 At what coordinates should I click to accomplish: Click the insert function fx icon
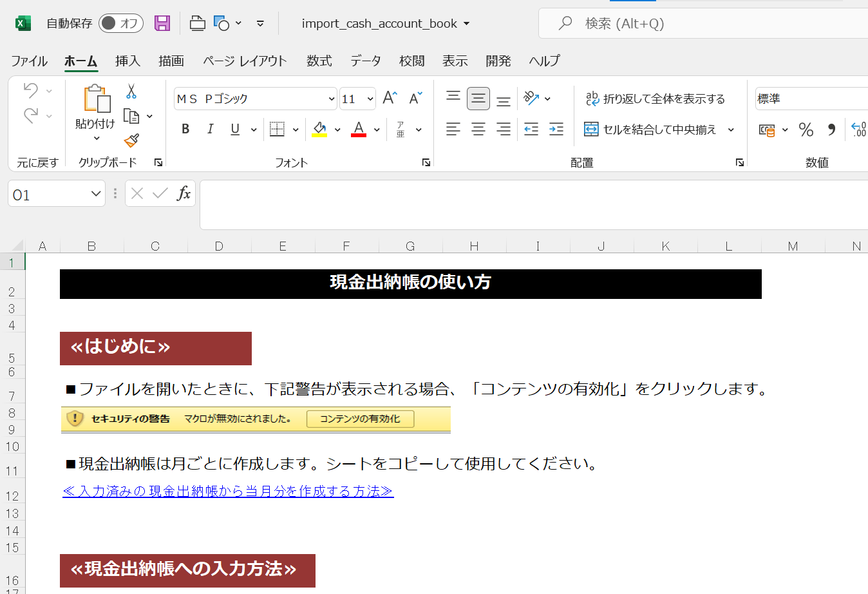point(184,193)
